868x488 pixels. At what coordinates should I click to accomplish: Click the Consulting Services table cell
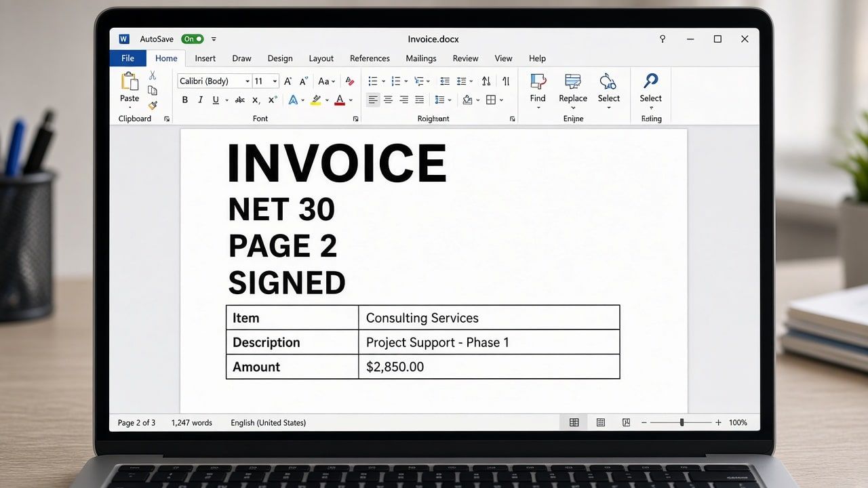click(489, 318)
